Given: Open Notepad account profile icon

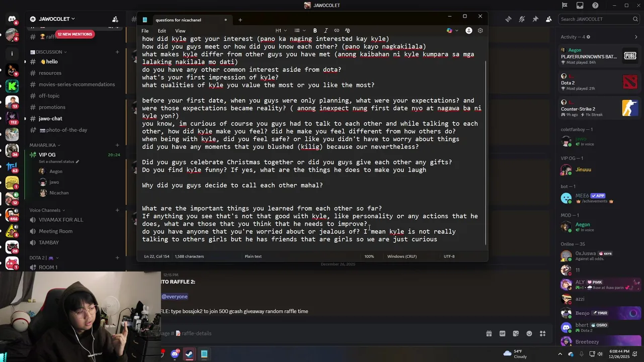Looking at the screenshot, I should click(469, 31).
